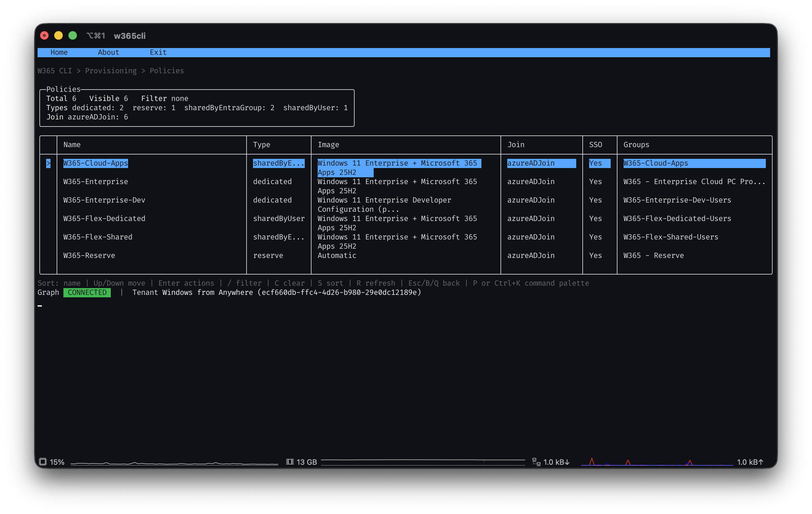
Task: Click Windows 11 Enterprise Developer Configuration cell
Action: (384, 205)
